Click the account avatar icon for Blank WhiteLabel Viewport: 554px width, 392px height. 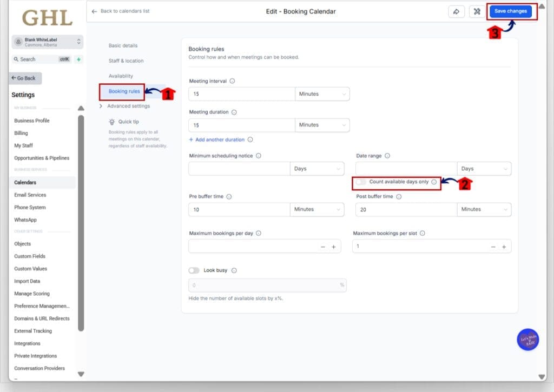pyautogui.click(x=18, y=42)
